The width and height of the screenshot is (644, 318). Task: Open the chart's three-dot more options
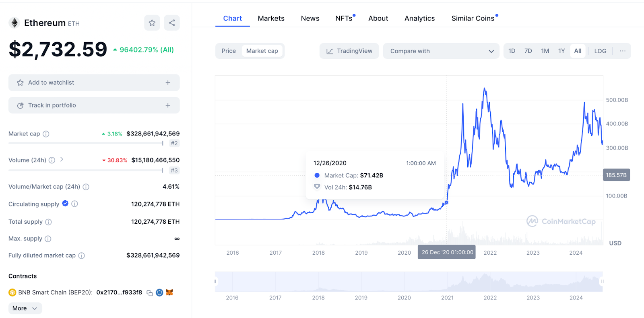623,51
